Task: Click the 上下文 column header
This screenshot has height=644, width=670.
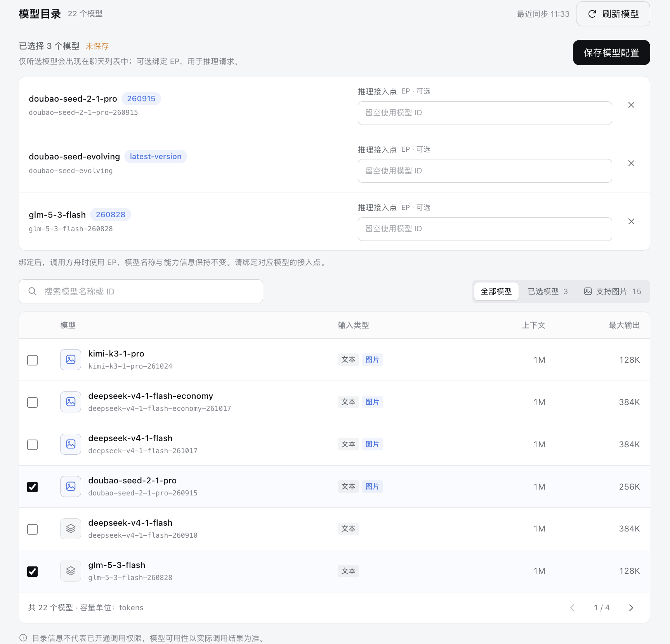Action: pyautogui.click(x=533, y=325)
